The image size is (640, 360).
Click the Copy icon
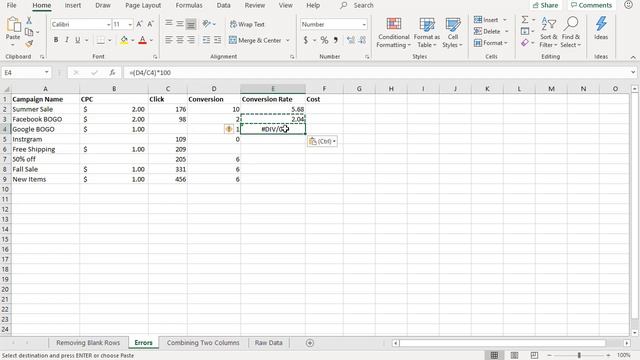[x=29, y=32]
